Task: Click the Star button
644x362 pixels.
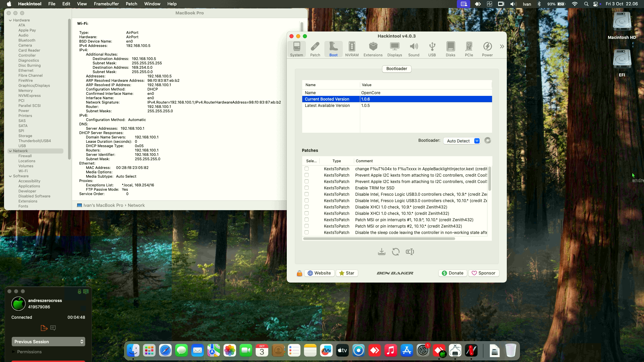Action: [x=347, y=273]
